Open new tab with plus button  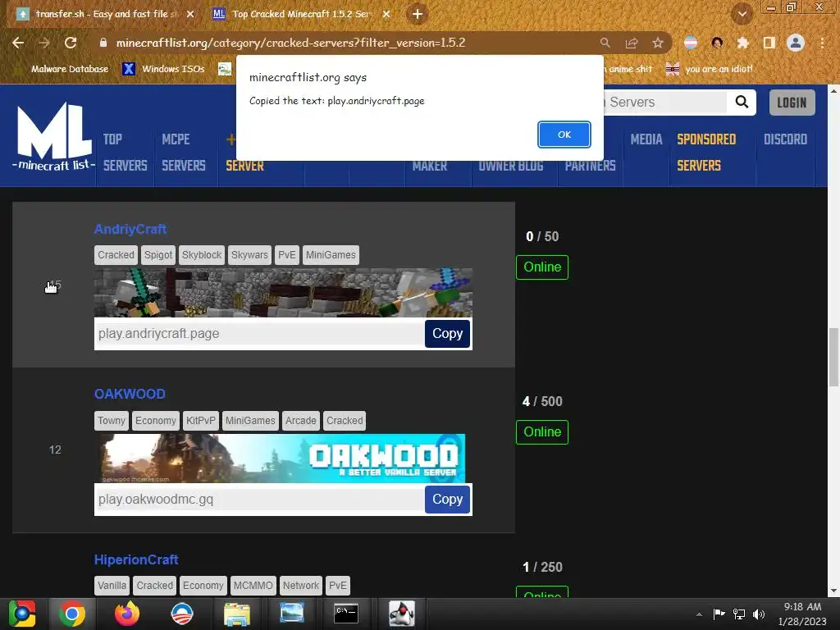pos(418,14)
